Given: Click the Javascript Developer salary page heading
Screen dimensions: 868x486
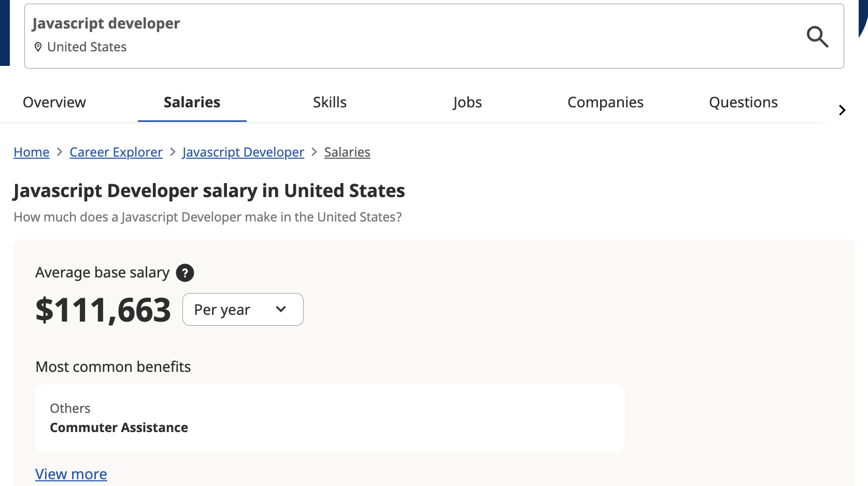Looking at the screenshot, I should point(209,191).
